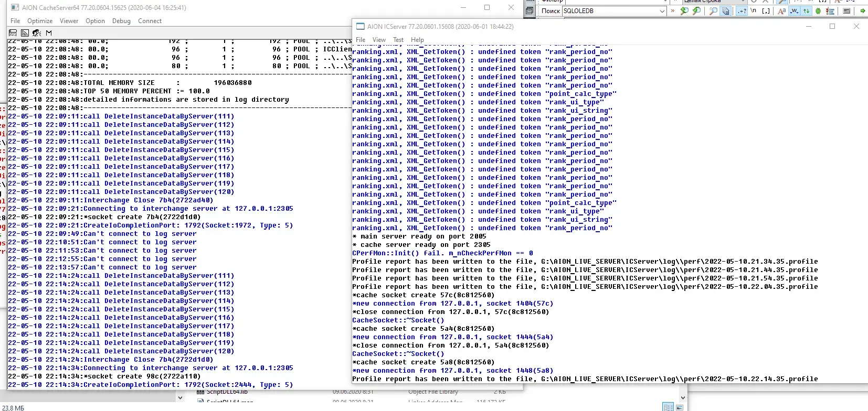The image size is (868, 411).
Task: Click list-with-marks icon in search toolbar
Action: [830, 10]
